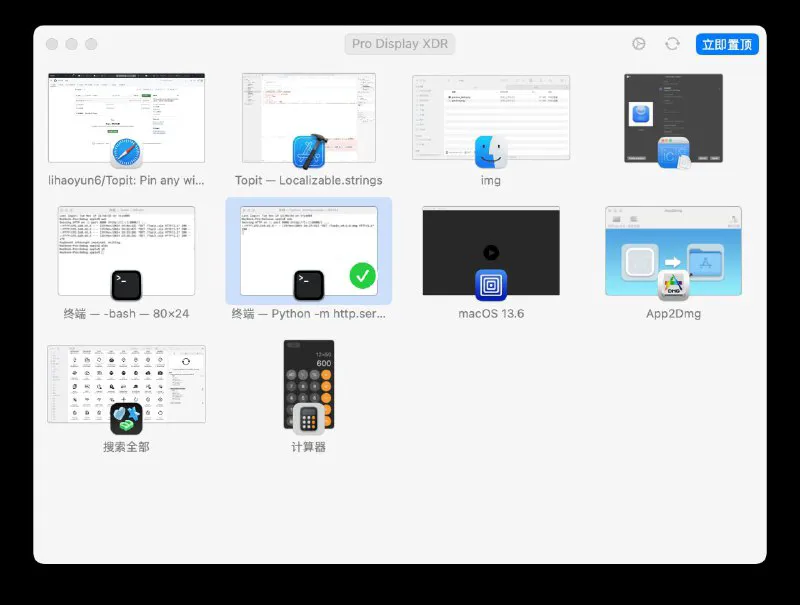Click the 搜索全部 label
The height and width of the screenshot is (605, 800).
coord(126,447)
